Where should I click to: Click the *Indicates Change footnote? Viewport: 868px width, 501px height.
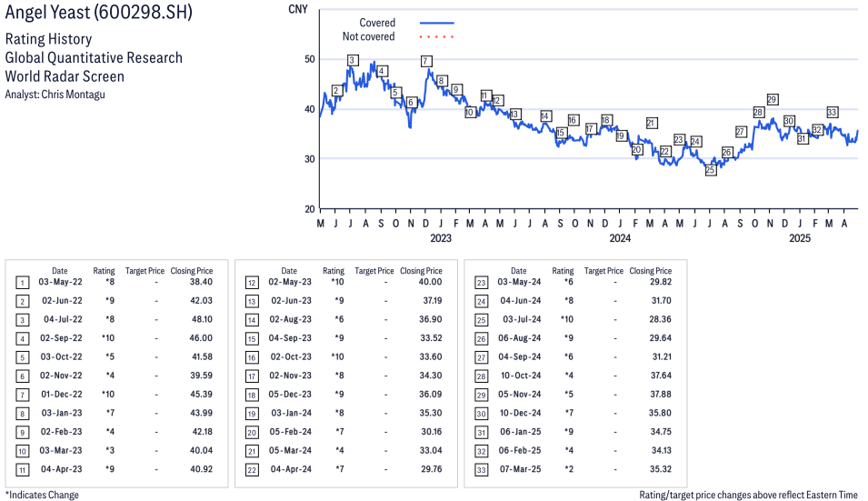(x=42, y=495)
